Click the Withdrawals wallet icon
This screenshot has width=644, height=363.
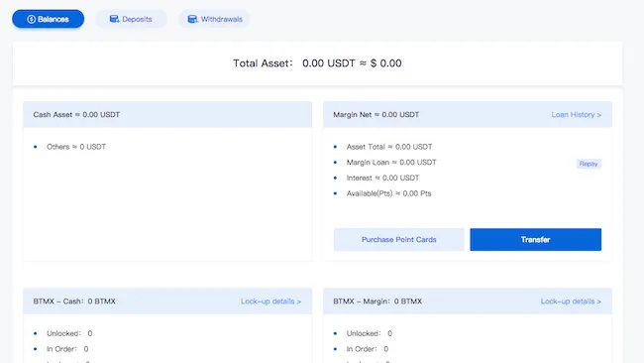pyautogui.click(x=192, y=19)
